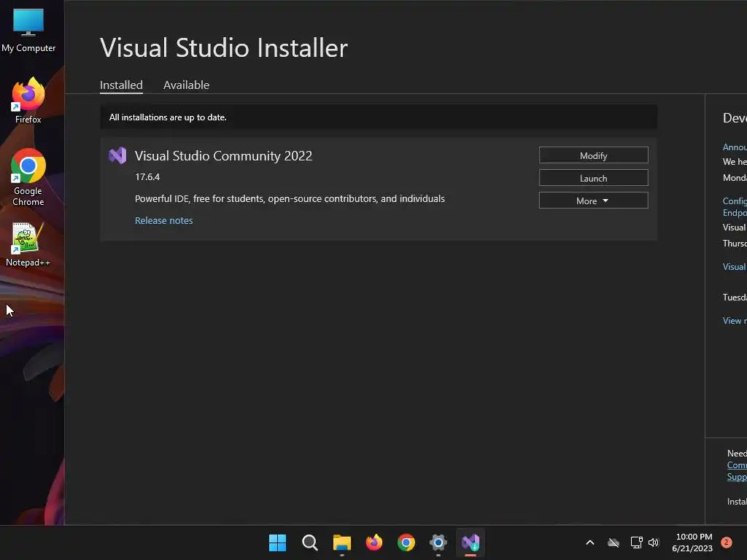
Task: Open taskbar Search
Action: click(x=309, y=542)
